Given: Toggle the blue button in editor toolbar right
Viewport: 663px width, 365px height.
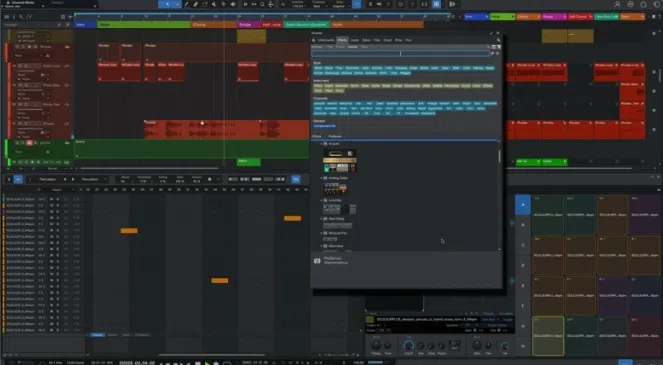Looking at the screenshot, I should click(296, 179).
